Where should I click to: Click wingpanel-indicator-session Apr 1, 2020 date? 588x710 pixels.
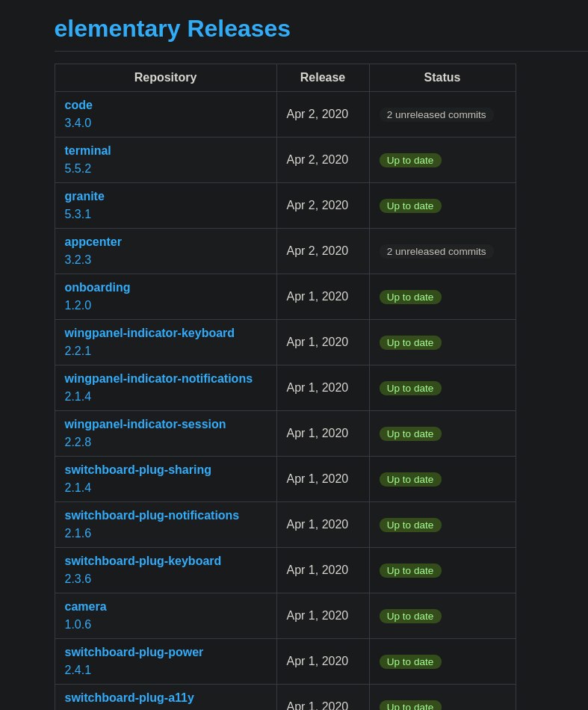318,433
